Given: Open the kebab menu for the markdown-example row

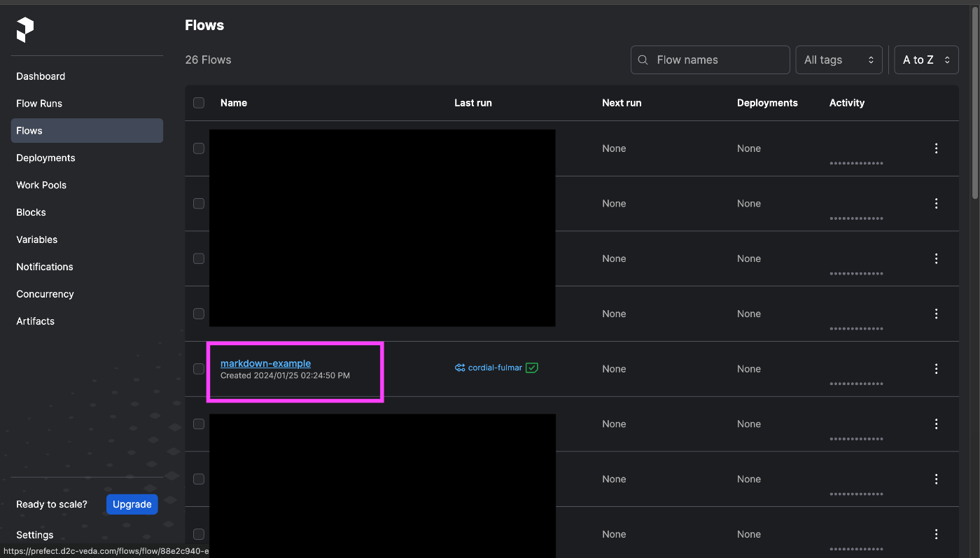Looking at the screenshot, I should [936, 369].
